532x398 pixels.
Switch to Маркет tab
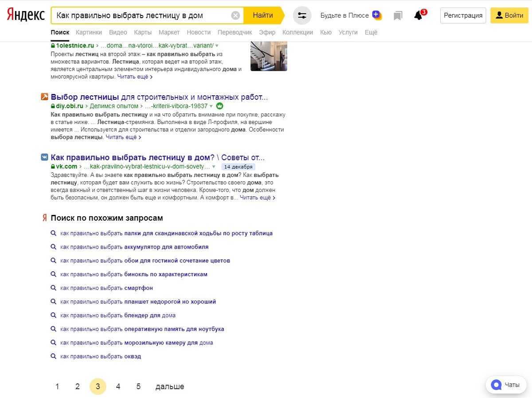coord(169,32)
